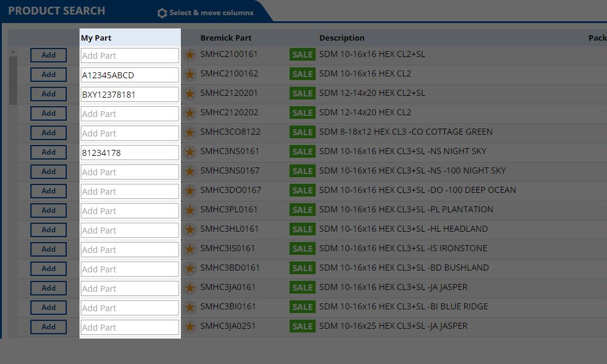Viewport: 607px width, 364px height.
Task: Click star icon beside SMHC3PL0161
Action: (x=190, y=211)
